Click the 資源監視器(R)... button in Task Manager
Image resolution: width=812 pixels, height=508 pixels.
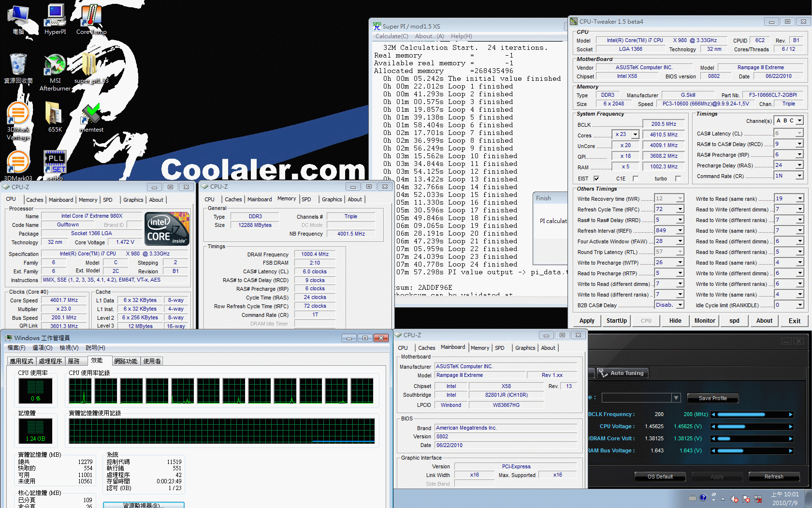[144, 505]
